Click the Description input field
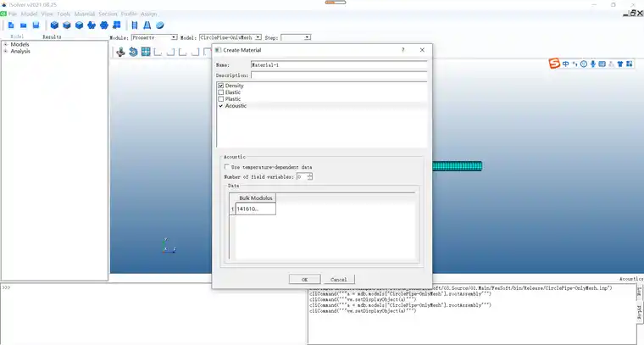The width and height of the screenshot is (644, 345). coord(339,75)
